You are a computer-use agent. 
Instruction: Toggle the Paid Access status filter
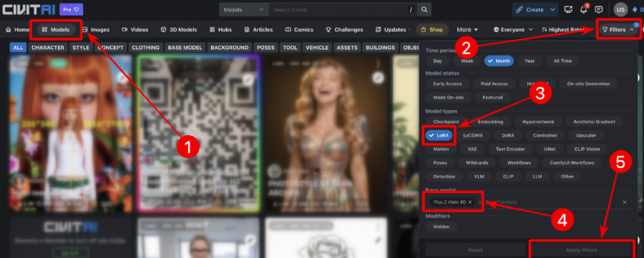tap(494, 84)
